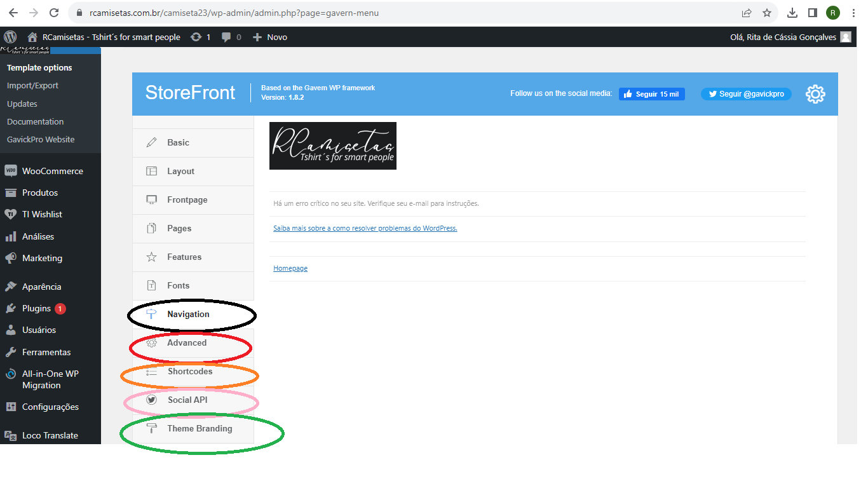Open Documentation in the sidebar submenu
868x488 pixels.
pos(36,121)
